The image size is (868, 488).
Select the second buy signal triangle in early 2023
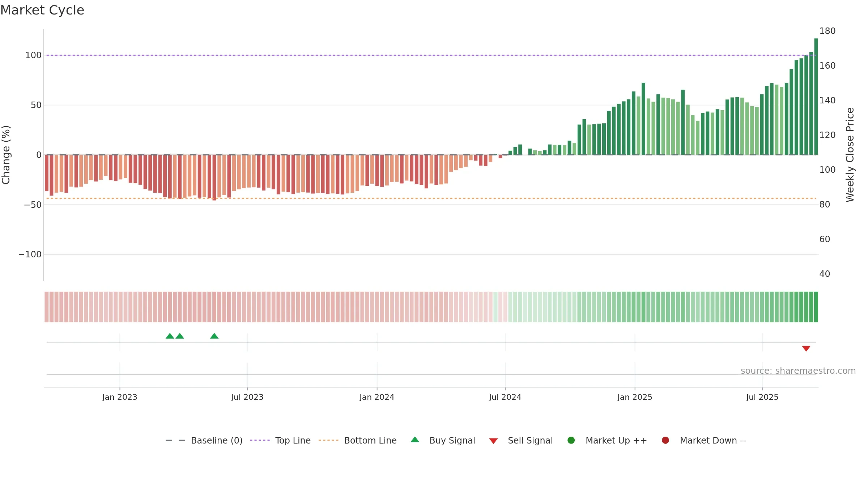180,336
